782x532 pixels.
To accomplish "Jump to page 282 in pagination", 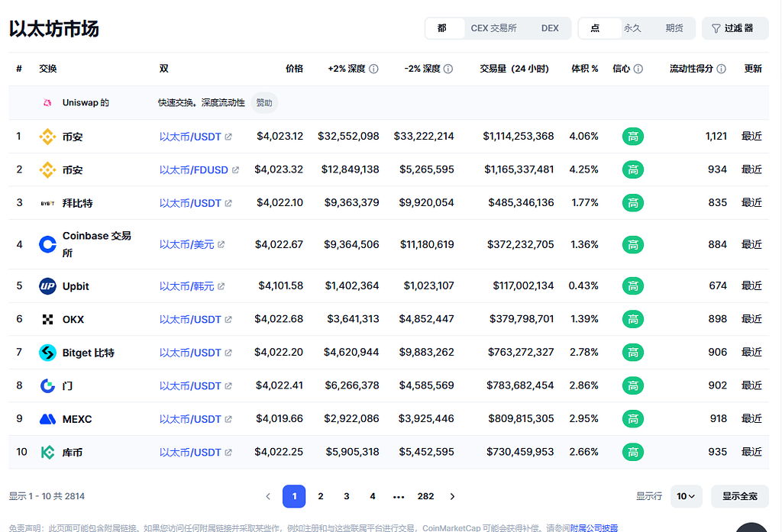I will [x=425, y=496].
